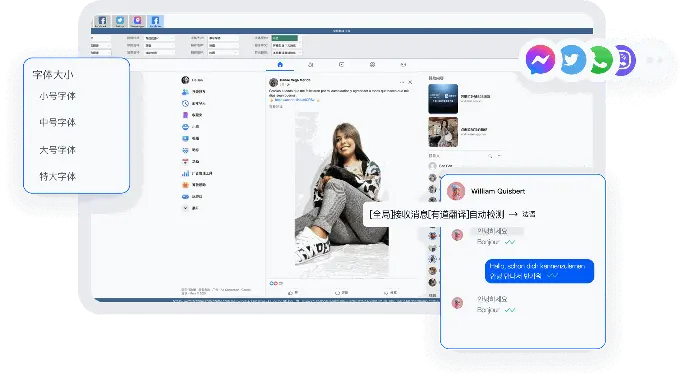This screenshot has width=690, height=379.
Task: Expand the See More chevron in sidebar
Action: [x=185, y=208]
